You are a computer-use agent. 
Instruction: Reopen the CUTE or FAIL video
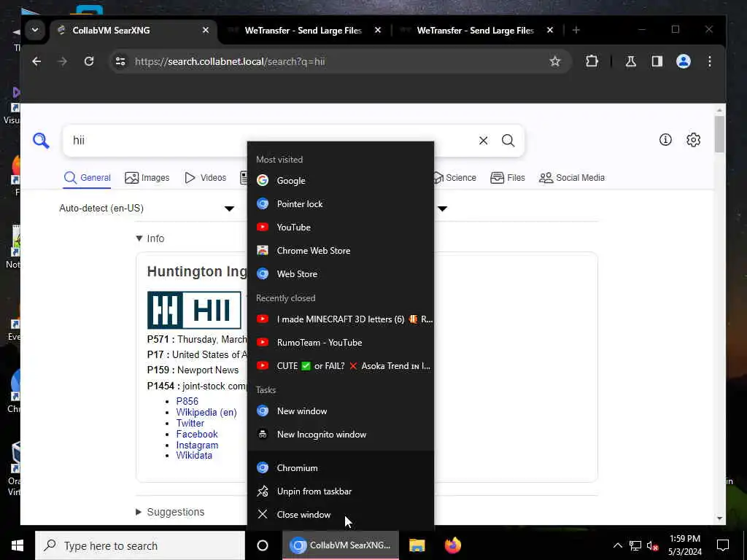pos(341,366)
